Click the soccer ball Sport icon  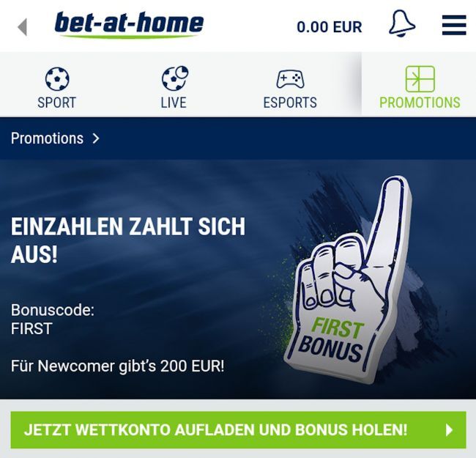click(x=57, y=79)
